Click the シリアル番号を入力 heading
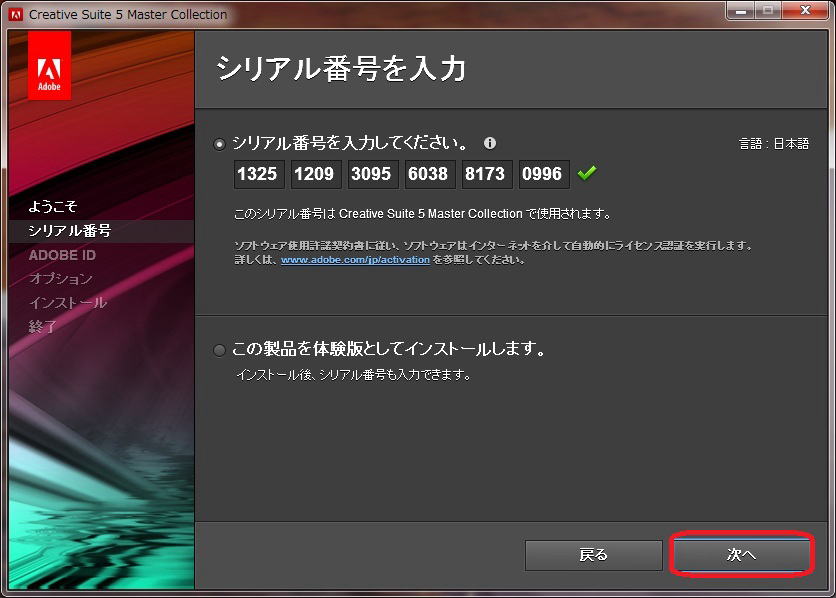Viewport: 836px width, 598px height. click(341, 68)
